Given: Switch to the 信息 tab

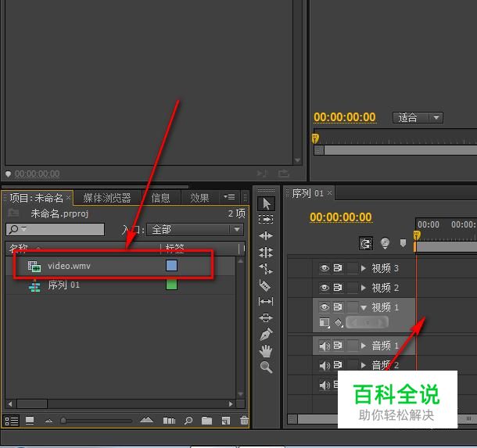Looking at the screenshot, I should pyautogui.click(x=161, y=198).
